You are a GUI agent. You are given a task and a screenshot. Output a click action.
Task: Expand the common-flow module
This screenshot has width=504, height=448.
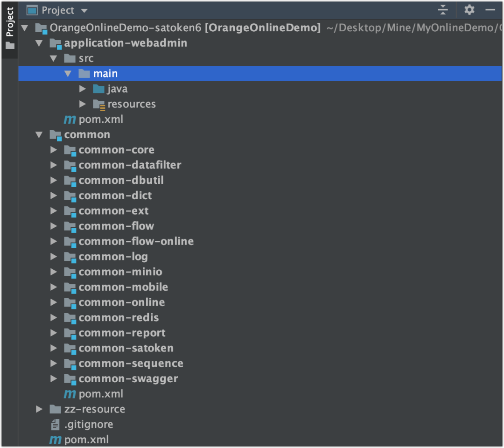tap(53, 226)
